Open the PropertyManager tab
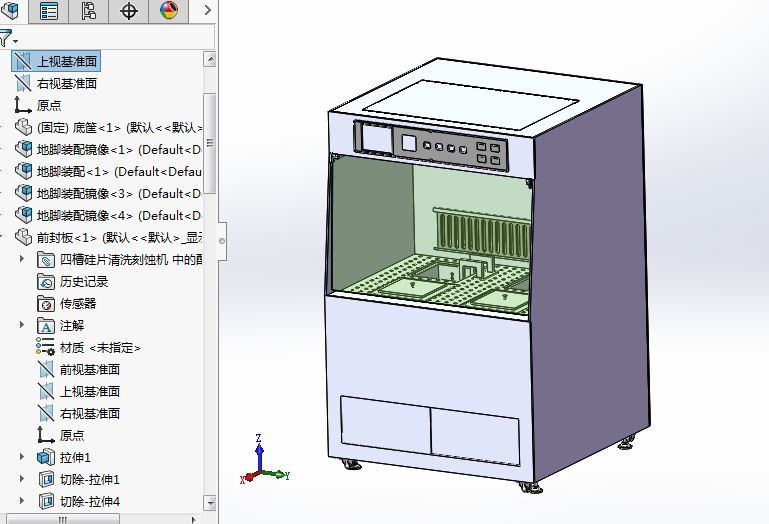This screenshot has width=769, height=524. tap(49, 11)
